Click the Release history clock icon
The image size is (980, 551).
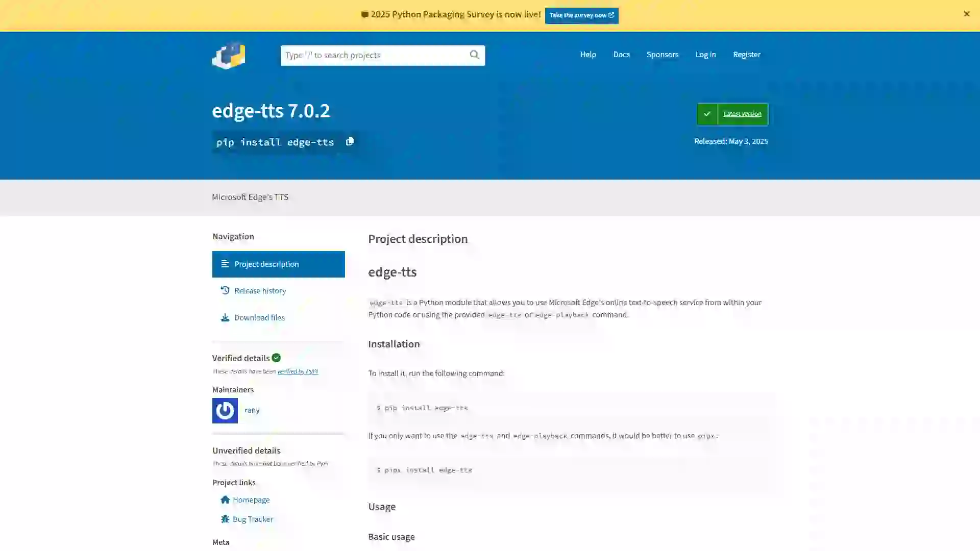click(225, 290)
